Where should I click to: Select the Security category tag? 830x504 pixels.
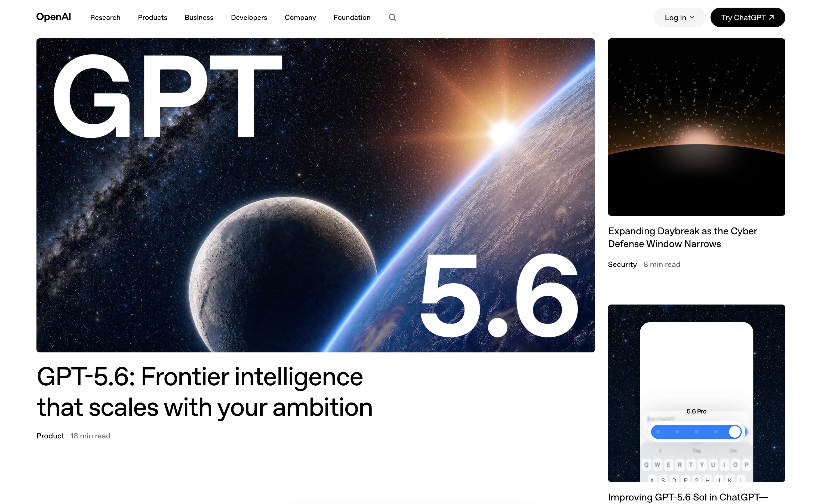(622, 265)
